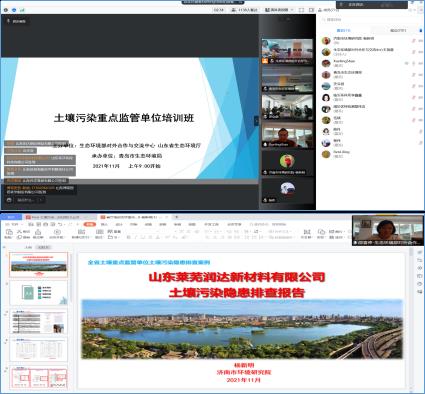
Task: Click the WPS slide editor vertical scrollbar
Action: coord(410,318)
